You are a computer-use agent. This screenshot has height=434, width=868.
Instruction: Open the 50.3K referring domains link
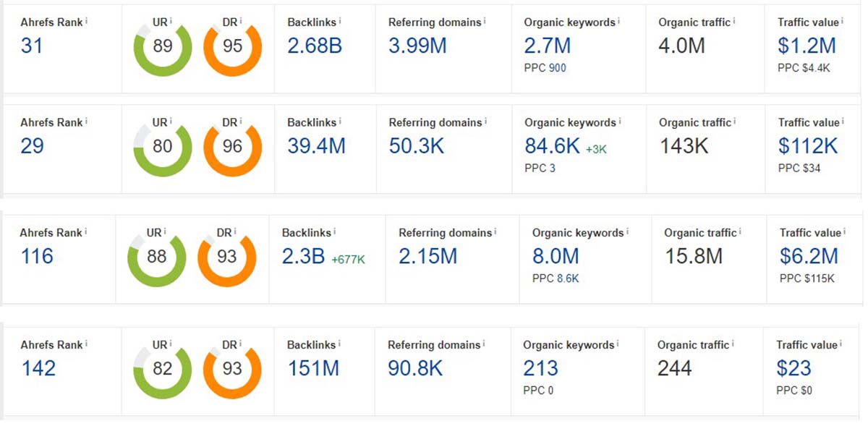coord(416,147)
